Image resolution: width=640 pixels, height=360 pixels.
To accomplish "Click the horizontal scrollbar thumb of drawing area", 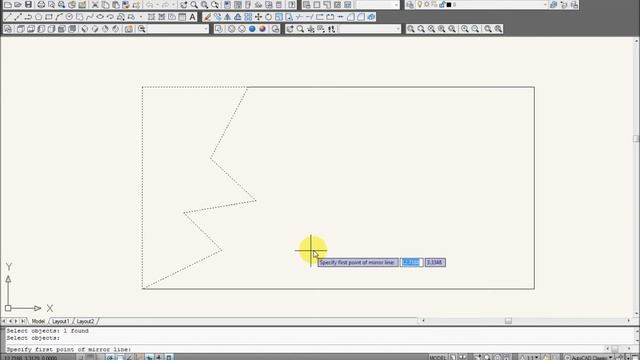I will [508, 321].
